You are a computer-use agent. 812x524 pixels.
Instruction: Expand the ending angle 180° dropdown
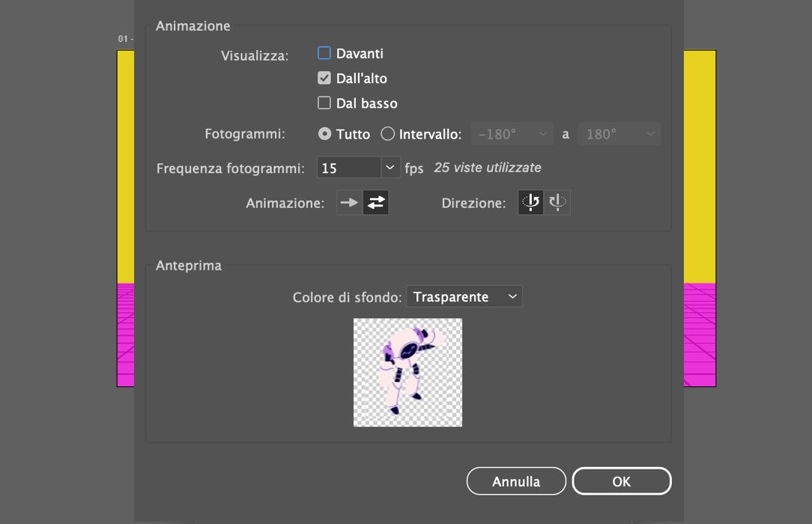tap(649, 133)
